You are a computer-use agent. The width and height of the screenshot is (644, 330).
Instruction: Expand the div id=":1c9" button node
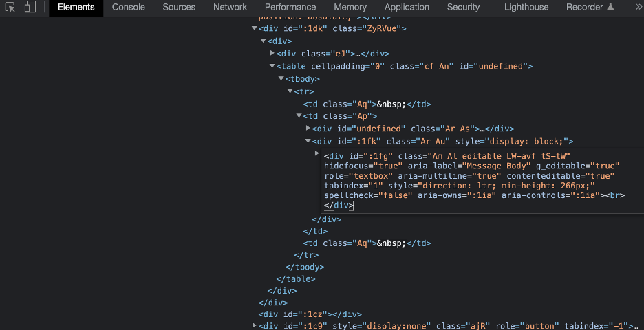coord(255,325)
